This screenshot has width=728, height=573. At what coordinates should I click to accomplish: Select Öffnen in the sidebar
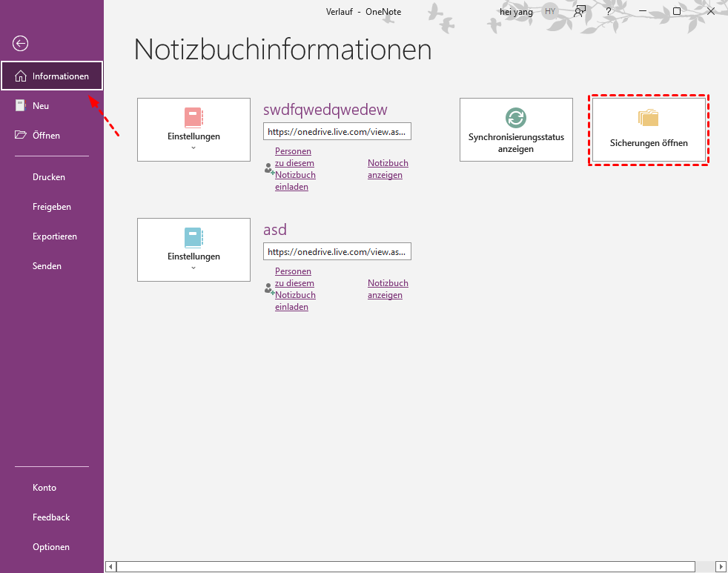point(52,135)
